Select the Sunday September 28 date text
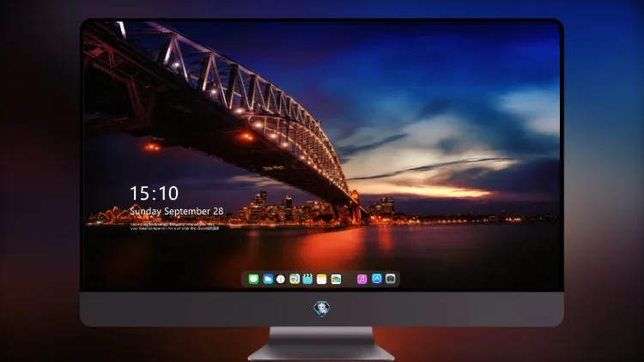This screenshot has height=362, width=644. tap(177, 211)
